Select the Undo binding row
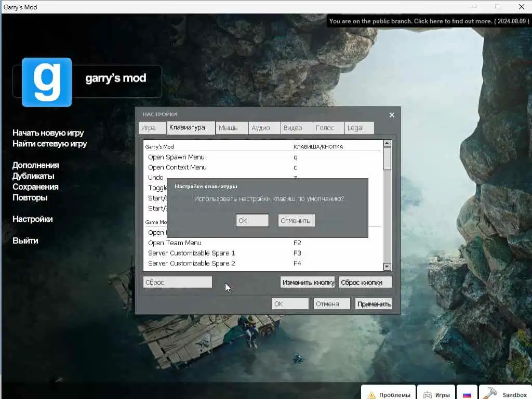This screenshot has height=399, width=532. pos(263,176)
